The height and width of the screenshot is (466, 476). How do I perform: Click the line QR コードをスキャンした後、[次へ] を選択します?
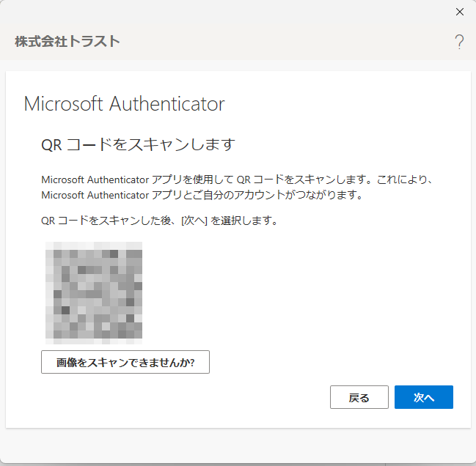coord(160,221)
